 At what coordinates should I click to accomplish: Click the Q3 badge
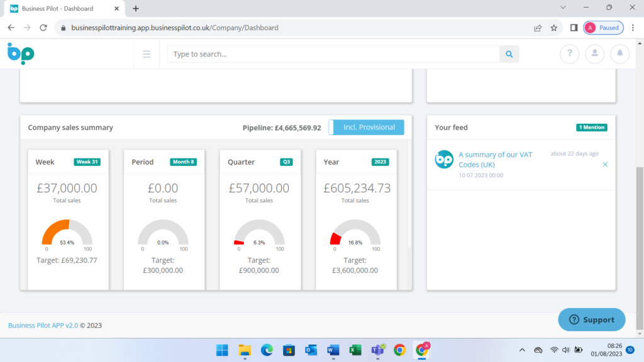point(286,162)
